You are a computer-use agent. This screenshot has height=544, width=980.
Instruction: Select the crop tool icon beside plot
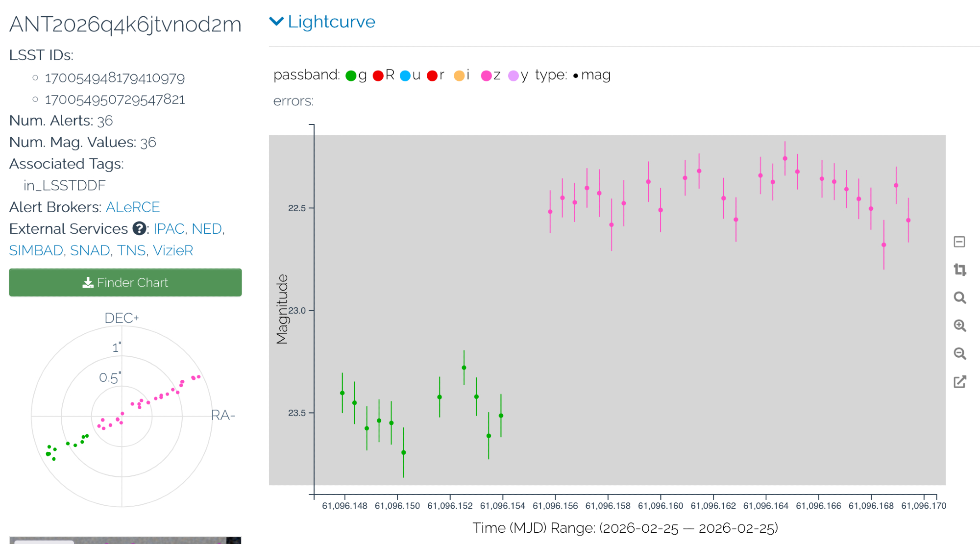tap(959, 270)
